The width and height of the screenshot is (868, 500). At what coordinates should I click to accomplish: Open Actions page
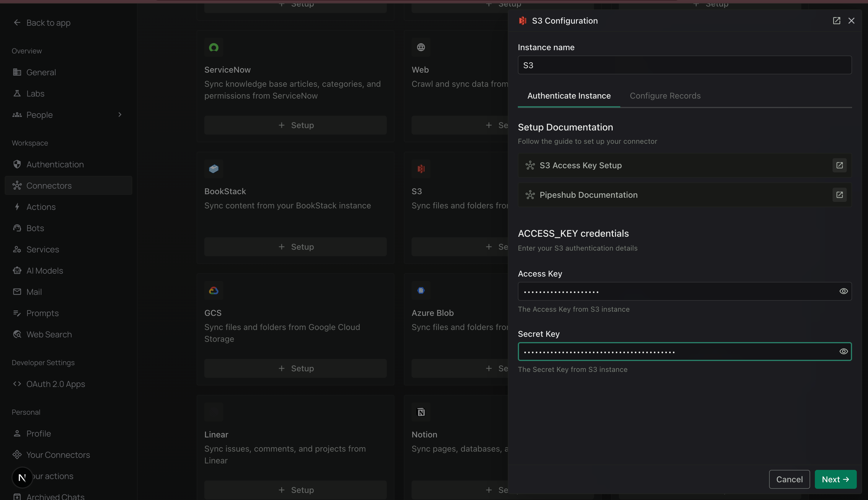[68, 207]
